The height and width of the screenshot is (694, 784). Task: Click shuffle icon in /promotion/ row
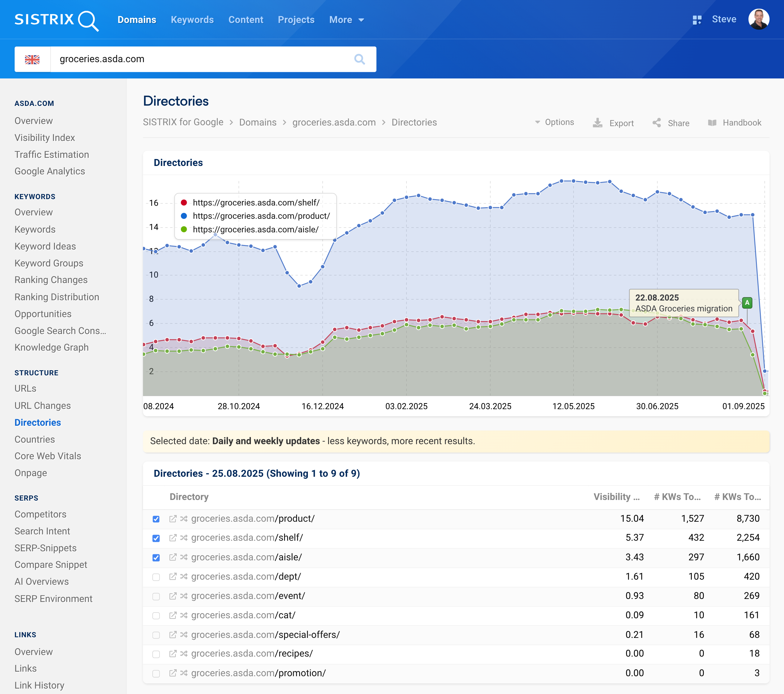point(184,673)
